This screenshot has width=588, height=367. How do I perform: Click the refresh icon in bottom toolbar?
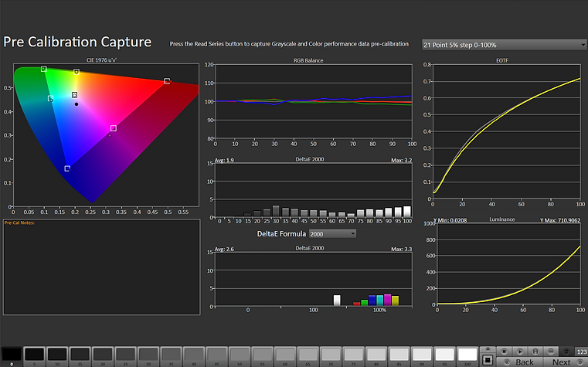566,350
